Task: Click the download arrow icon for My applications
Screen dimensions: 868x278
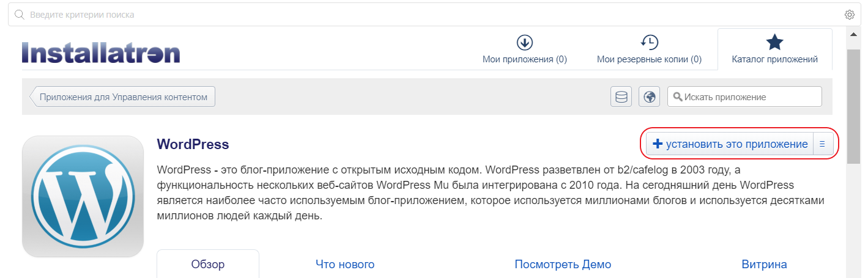Action: click(x=525, y=42)
